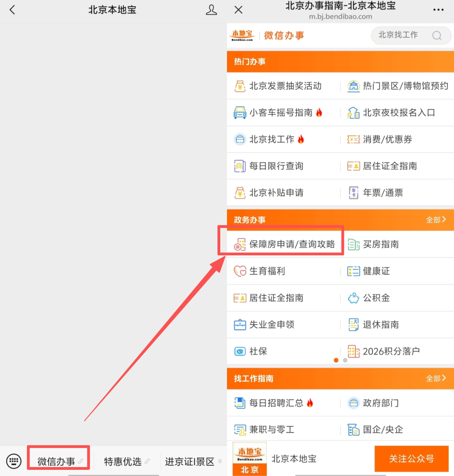Tap the 北京夜校报名入口 icon
Image resolution: width=454 pixels, height=476 pixels.
(x=353, y=113)
